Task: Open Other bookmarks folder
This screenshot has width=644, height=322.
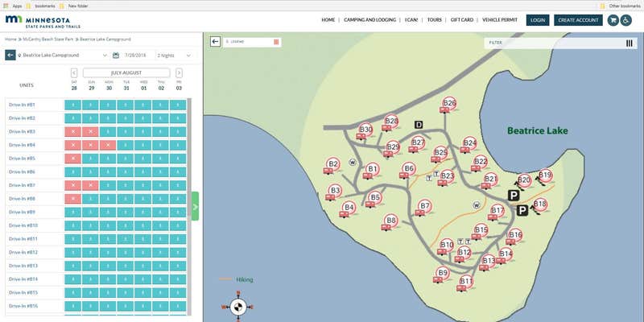Action: click(x=619, y=6)
